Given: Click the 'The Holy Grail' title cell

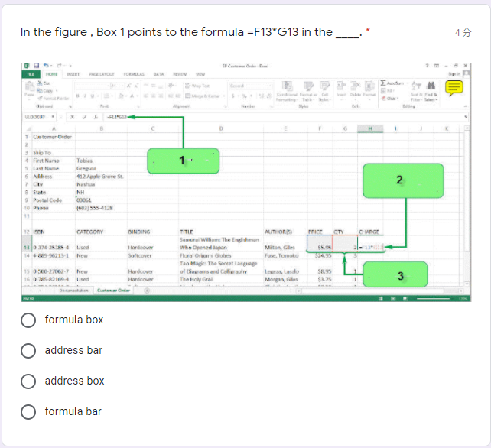Looking at the screenshot, I should (x=221, y=279).
